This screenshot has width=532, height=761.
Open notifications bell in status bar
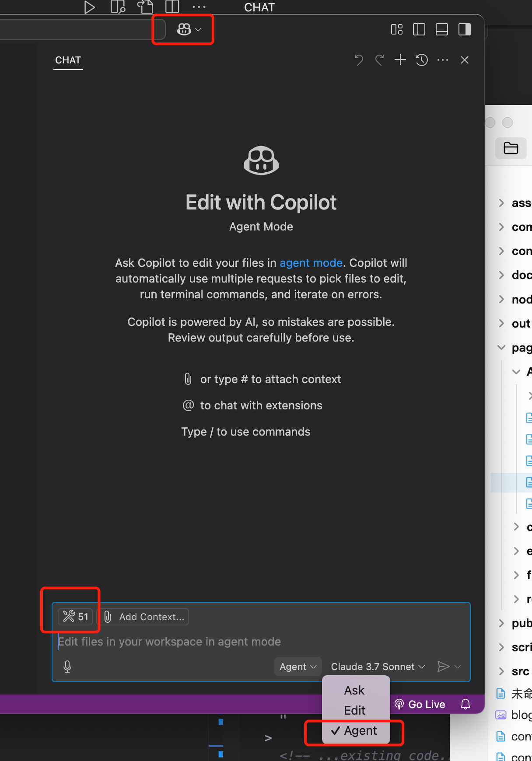(x=465, y=704)
